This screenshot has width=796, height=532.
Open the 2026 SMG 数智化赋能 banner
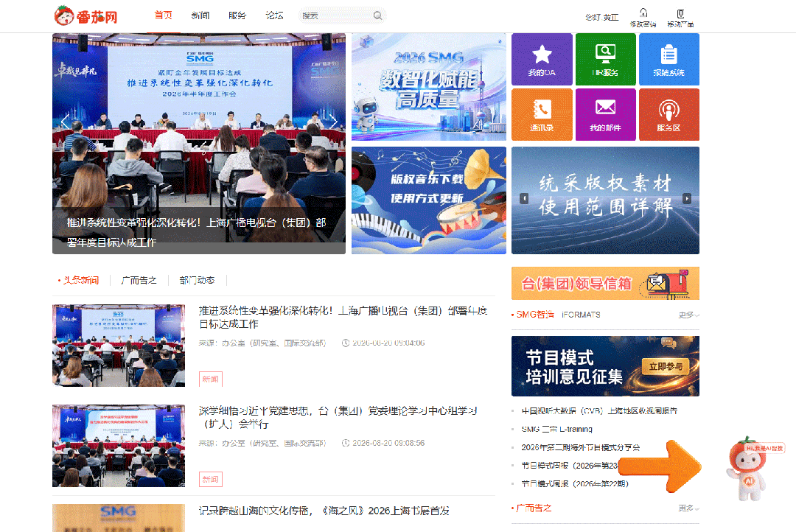[x=429, y=87]
